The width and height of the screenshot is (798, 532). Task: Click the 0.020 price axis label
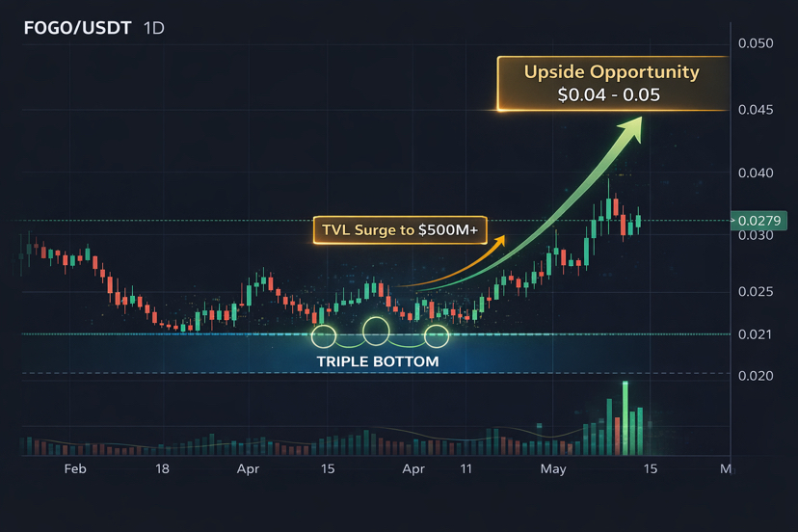(x=756, y=376)
